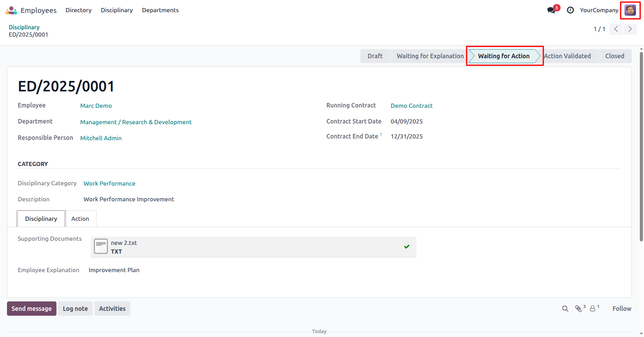Open the Employees app home icon
Screen dimensions: 644x337
11,10
